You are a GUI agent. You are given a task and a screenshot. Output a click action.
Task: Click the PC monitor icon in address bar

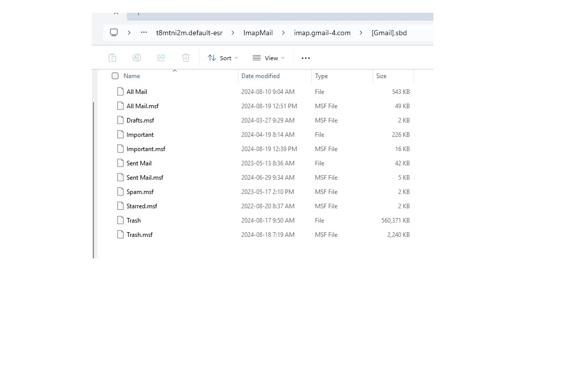click(x=114, y=33)
